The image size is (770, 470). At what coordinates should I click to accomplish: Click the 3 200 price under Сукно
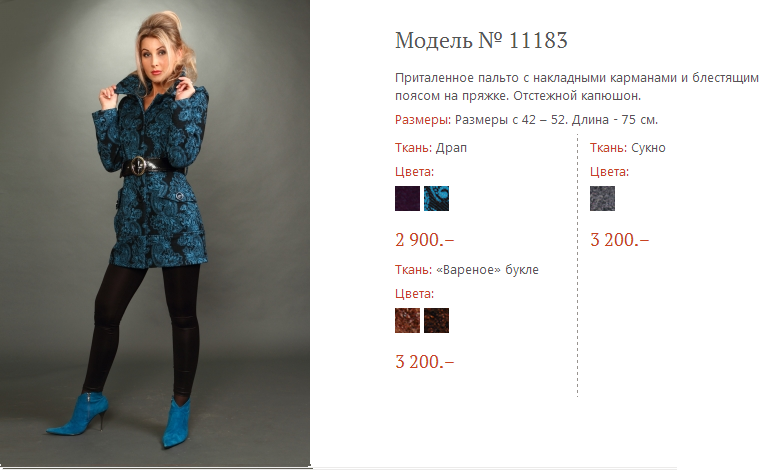coord(619,240)
